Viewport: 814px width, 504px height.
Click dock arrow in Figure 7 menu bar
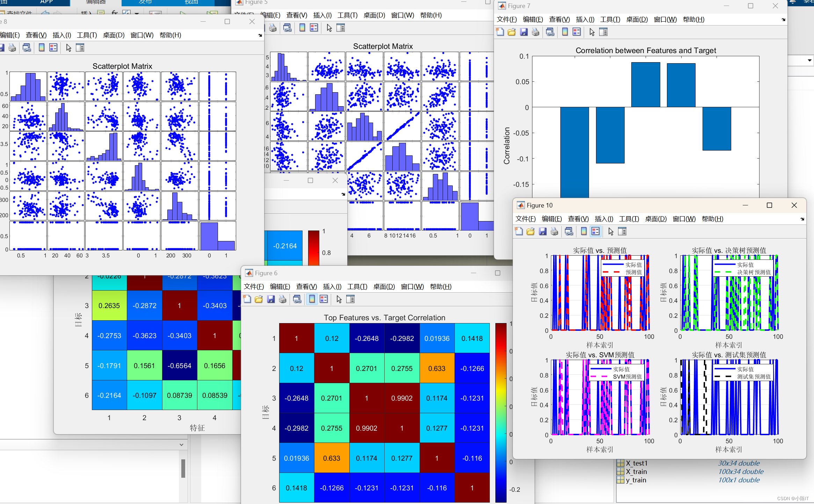tap(783, 20)
